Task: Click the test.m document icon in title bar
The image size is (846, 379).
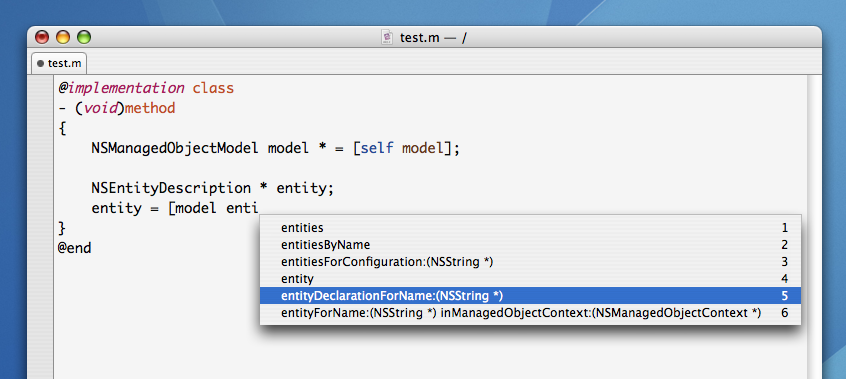Action: click(387, 37)
